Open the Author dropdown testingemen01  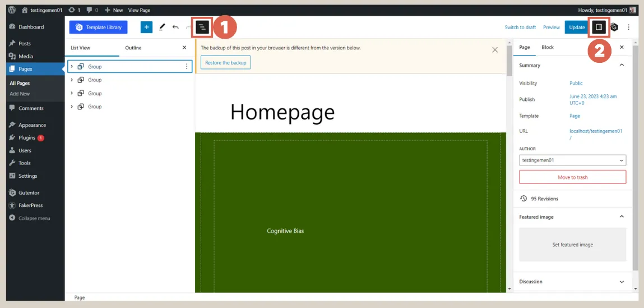click(x=572, y=160)
